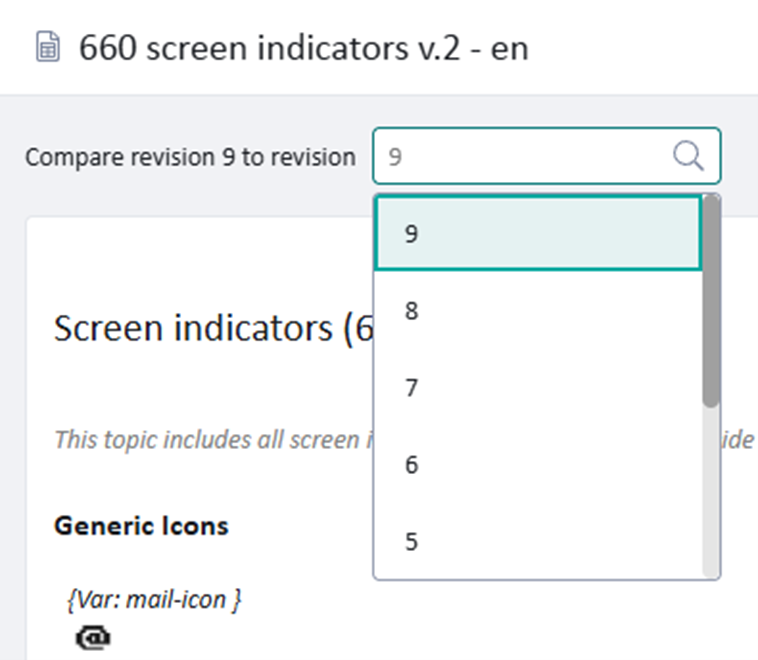This screenshot has width=758, height=660.
Task: Click the document icon beside the title
Action: [x=47, y=48]
